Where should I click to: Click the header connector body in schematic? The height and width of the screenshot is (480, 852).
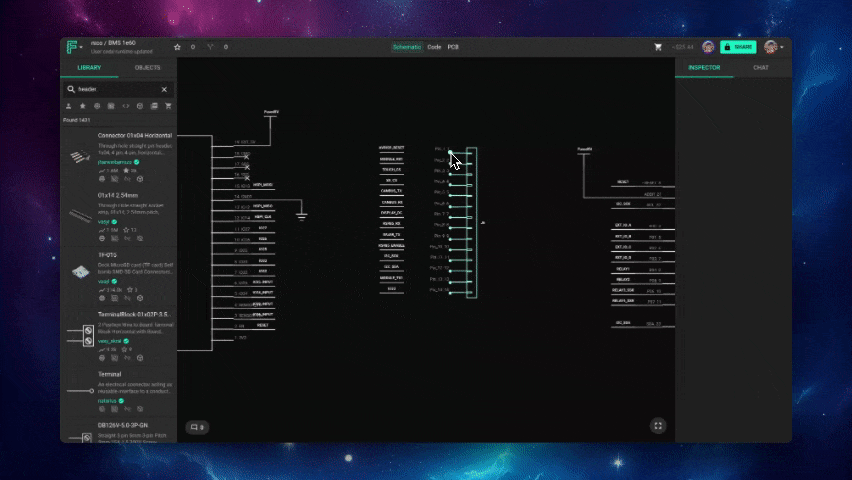pyautogui.click(x=472, y=222)
